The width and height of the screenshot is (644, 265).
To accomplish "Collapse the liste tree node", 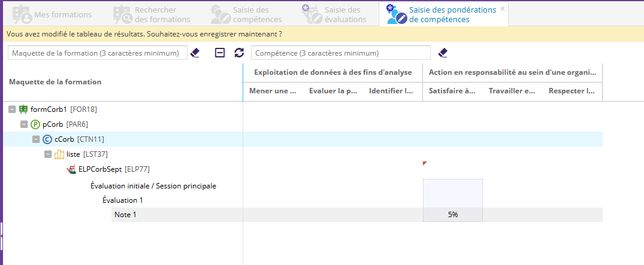I will (x=48, y=154).
